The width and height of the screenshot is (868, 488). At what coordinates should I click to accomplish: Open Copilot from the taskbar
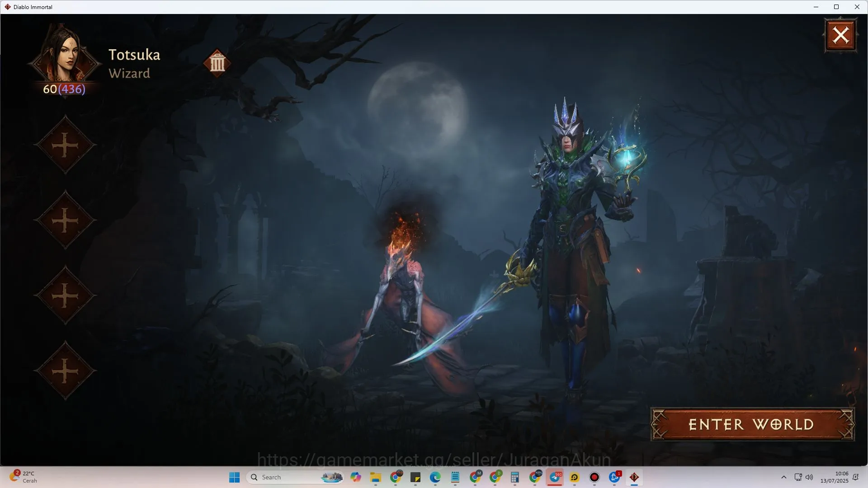click(x=356, y=477)
